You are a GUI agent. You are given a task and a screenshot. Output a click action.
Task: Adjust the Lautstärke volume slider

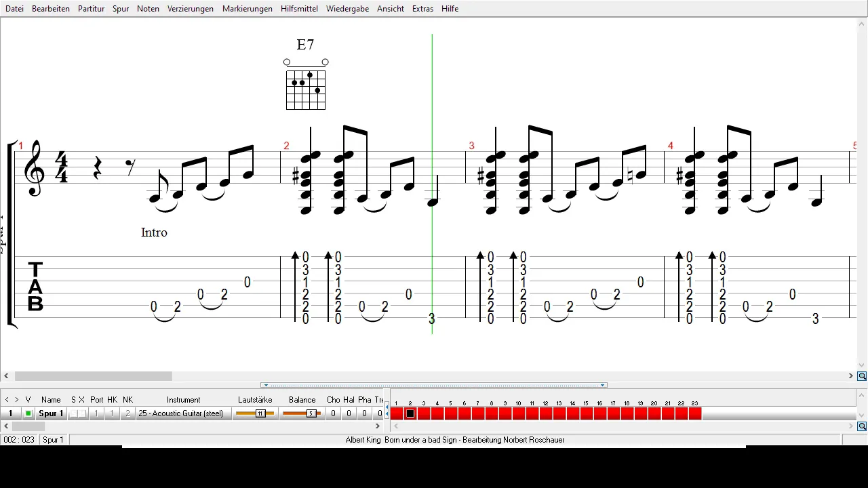click(x=255, y=413)
